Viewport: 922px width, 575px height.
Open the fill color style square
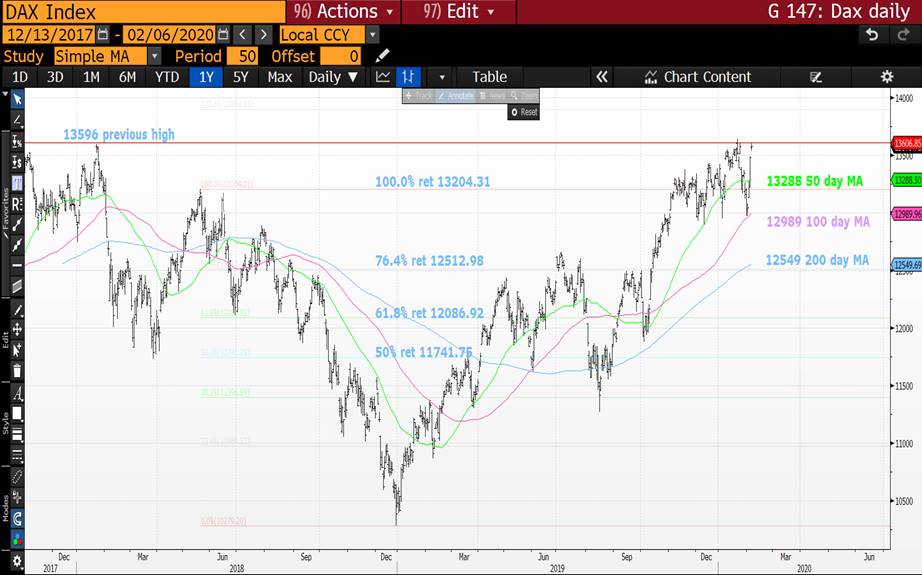click(x=17, y=414)
